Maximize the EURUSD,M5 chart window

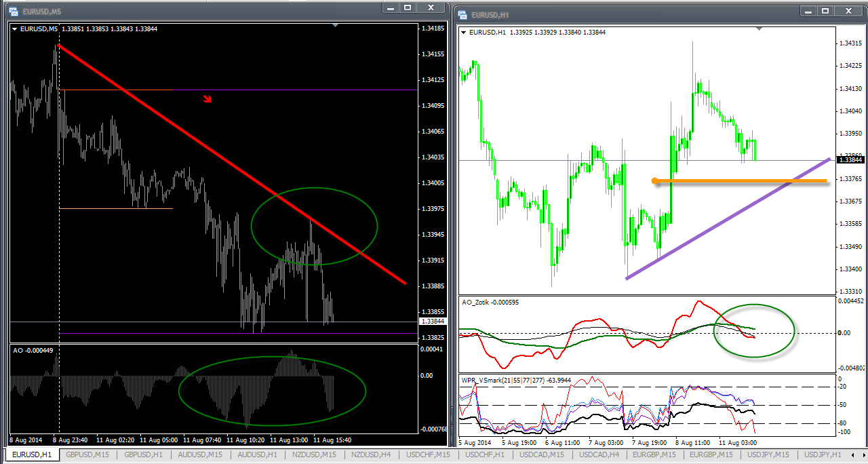408,7
